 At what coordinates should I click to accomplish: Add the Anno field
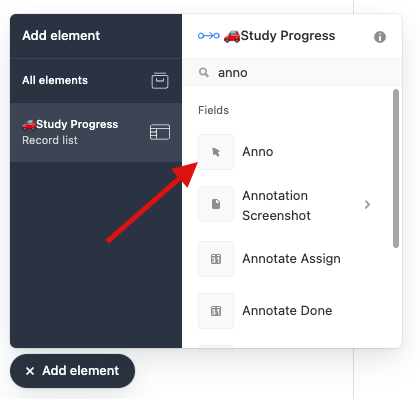[x=287, y=152]
